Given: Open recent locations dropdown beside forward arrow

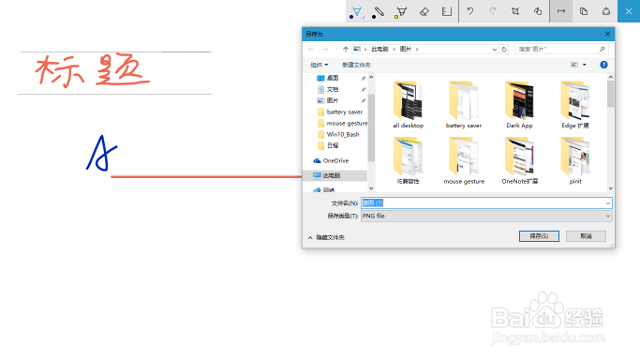Looking at the screenshot, I should [336, 49].
